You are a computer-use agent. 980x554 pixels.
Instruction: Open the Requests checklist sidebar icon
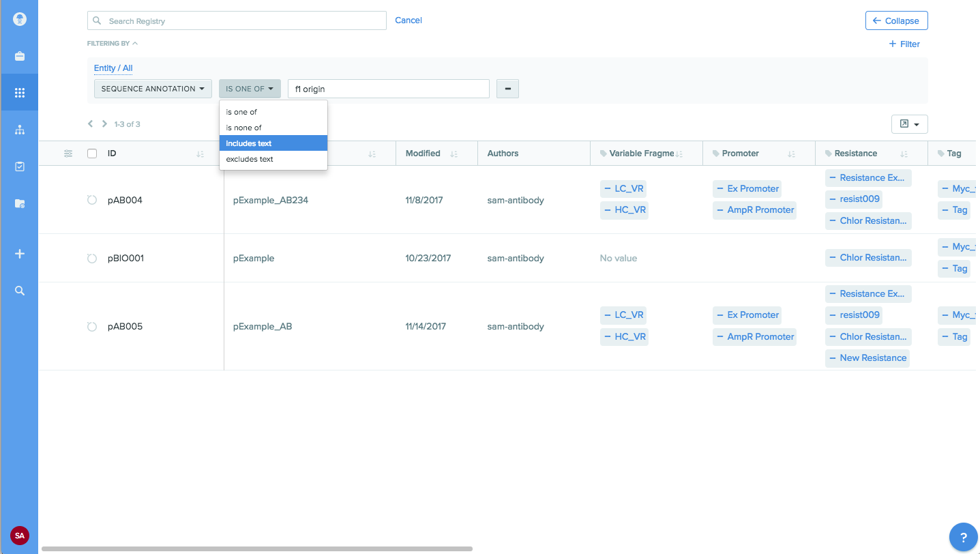coord(20,166)
